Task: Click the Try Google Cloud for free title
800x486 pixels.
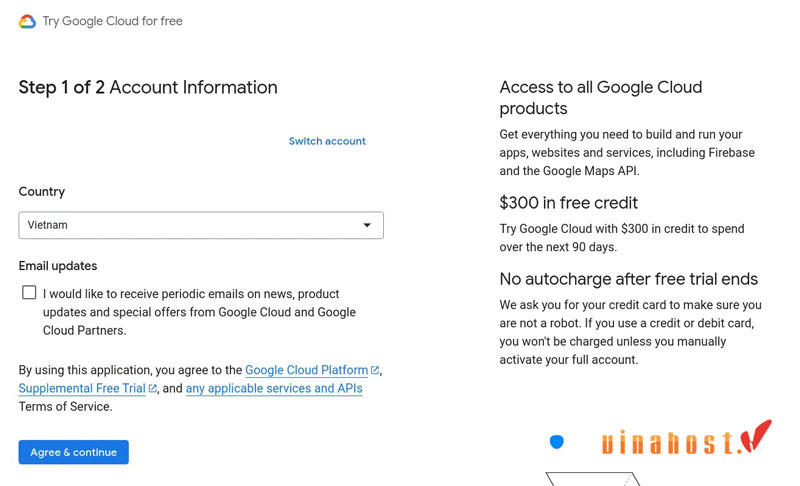Action: click(112, 21)
